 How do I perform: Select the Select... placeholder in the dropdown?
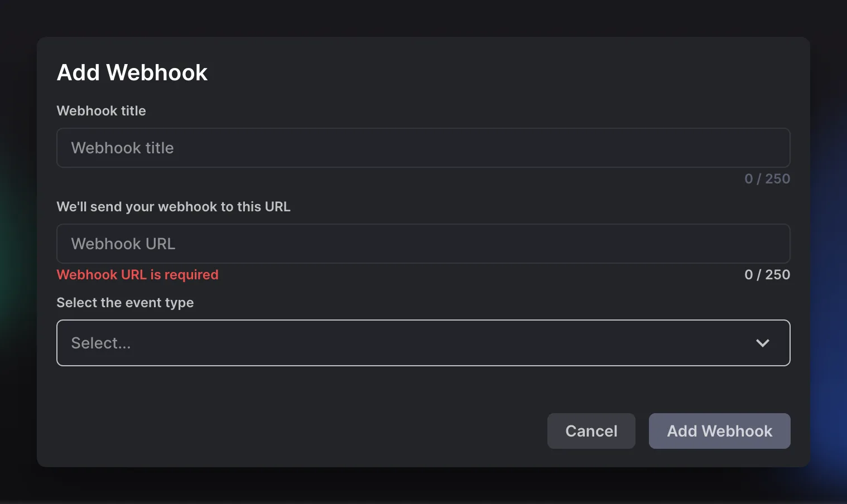[x=100, y=343]
